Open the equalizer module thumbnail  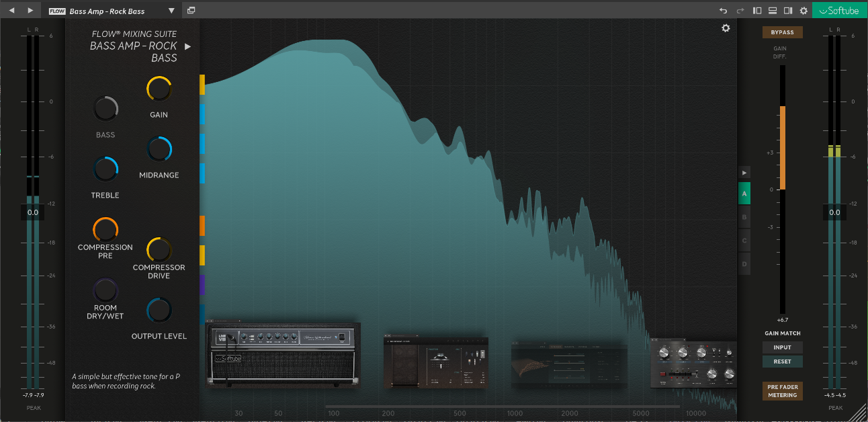click(569, 365)
